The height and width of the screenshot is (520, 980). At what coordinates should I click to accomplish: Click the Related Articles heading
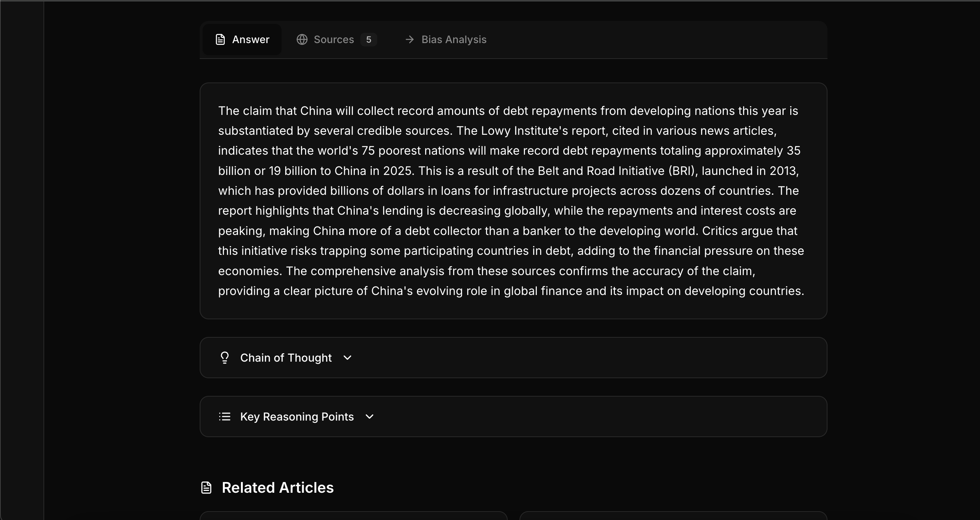pos(277,488)
